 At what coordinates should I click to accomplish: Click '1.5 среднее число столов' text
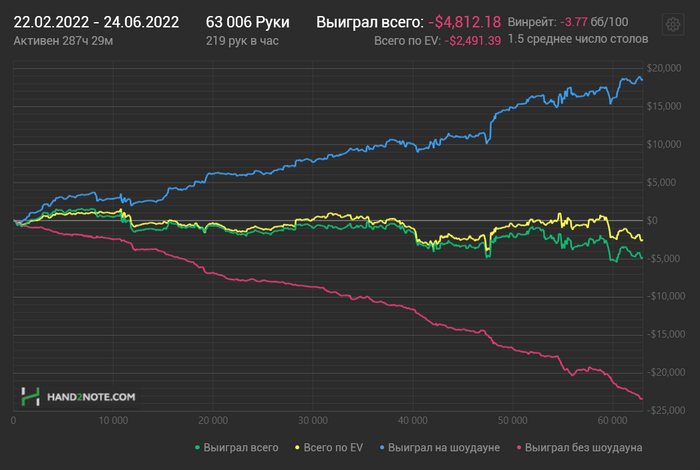578,39
